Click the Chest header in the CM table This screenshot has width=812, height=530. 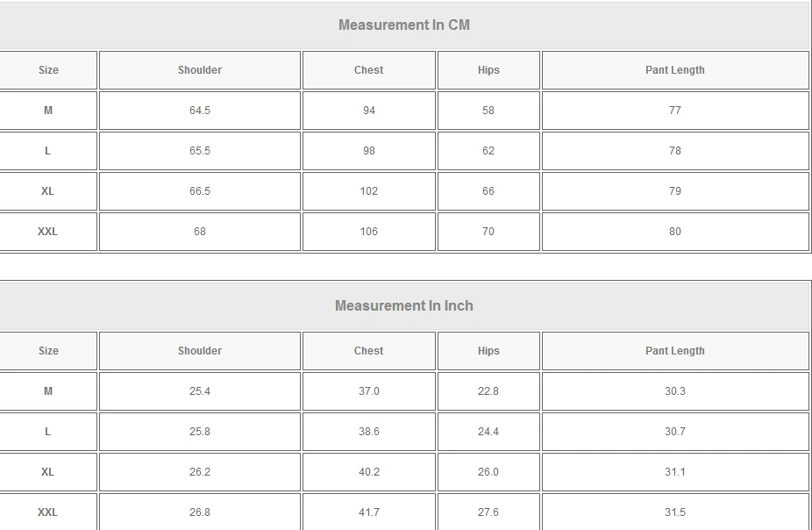tap(368, 70)
